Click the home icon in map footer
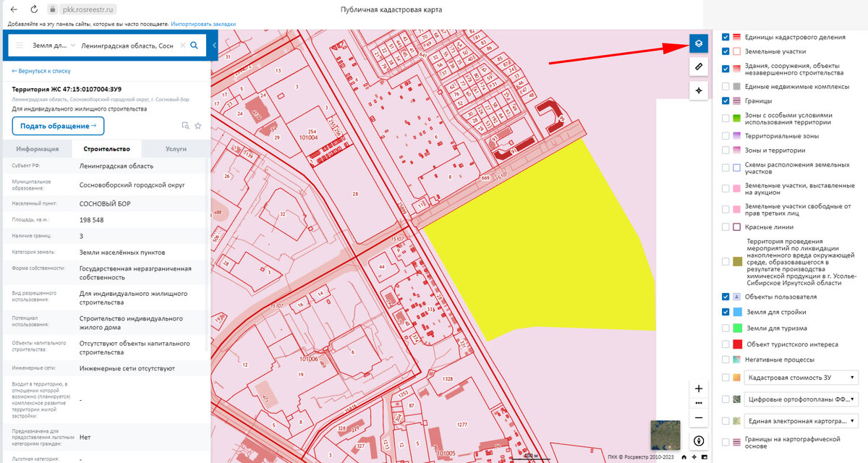This screenshot has width=868, height=463. [684, 456]
